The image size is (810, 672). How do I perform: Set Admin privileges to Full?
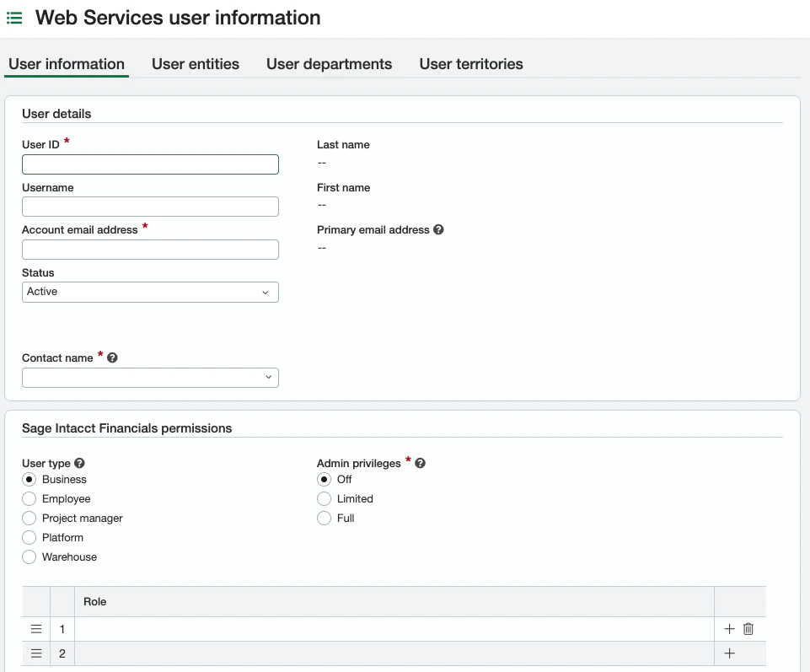324,518
